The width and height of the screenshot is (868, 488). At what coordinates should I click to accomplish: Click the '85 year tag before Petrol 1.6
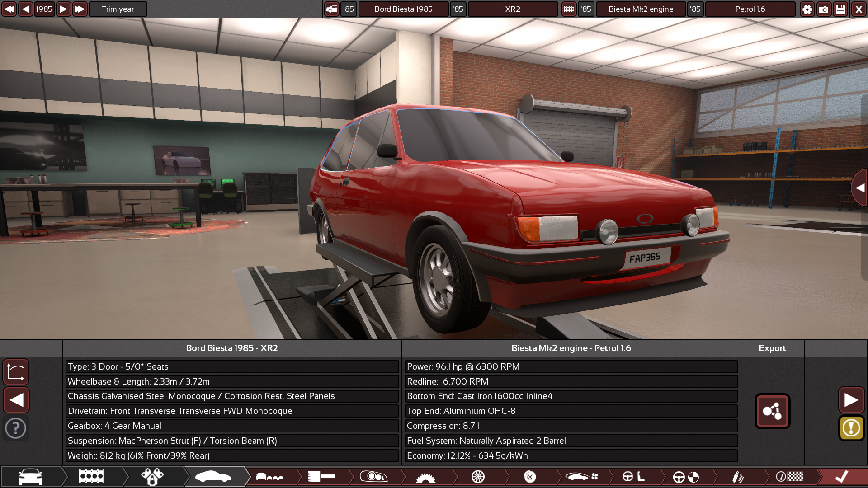click(695, 9)
